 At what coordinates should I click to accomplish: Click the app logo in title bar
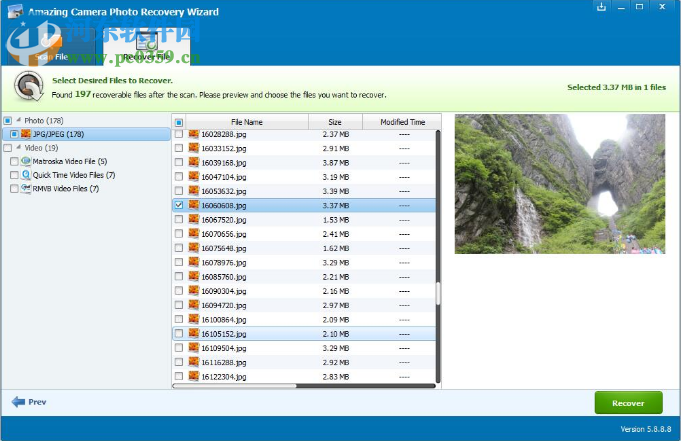pos(16,11)
